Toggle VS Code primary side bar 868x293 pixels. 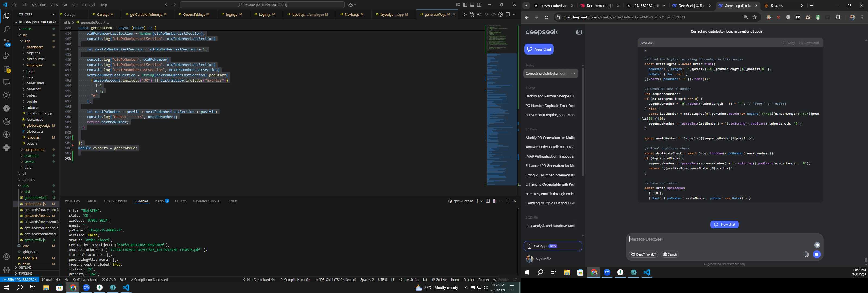pos(465,5)
